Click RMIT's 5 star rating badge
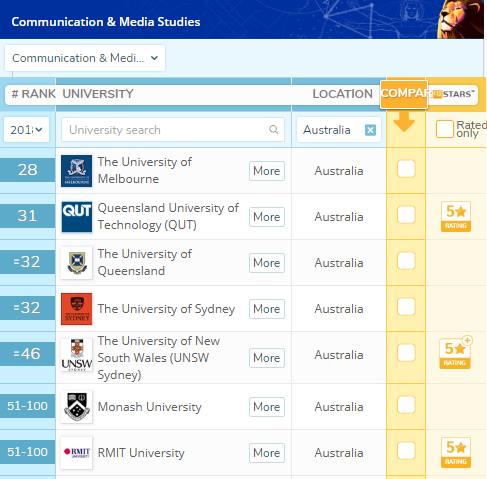The image size is (487, 479). point(455,452)
